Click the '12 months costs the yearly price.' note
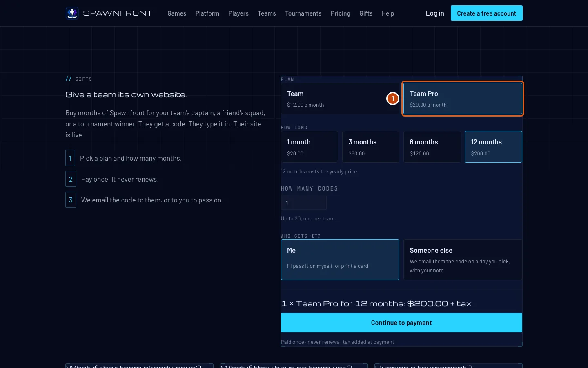Screen dimensions: 588x368 click(x=319, y=172)
